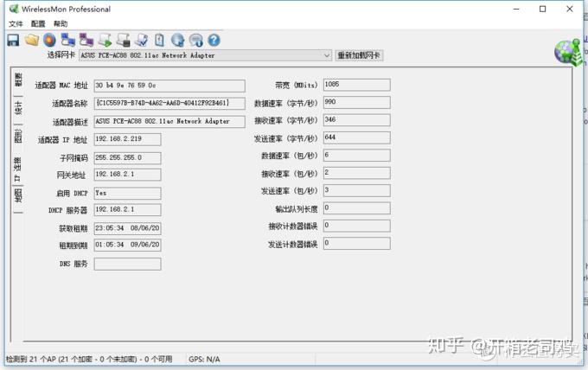Image resolution: width=588 pixels, height=370 pixels.
Task: Switch to the 图形 vertical tab
Action: (x=18, y=136)
